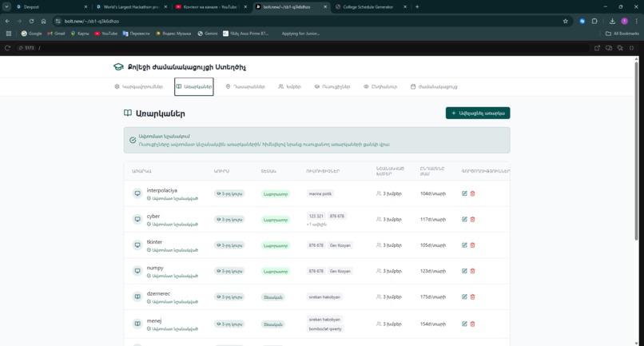Edit the interpolaciya subject row
644x346 pixels.
click(464, 193)
